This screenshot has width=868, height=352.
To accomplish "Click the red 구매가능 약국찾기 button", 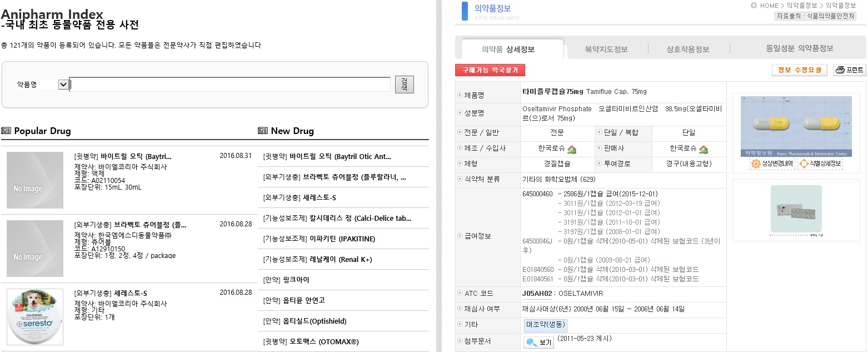I will tap(490, 71).
